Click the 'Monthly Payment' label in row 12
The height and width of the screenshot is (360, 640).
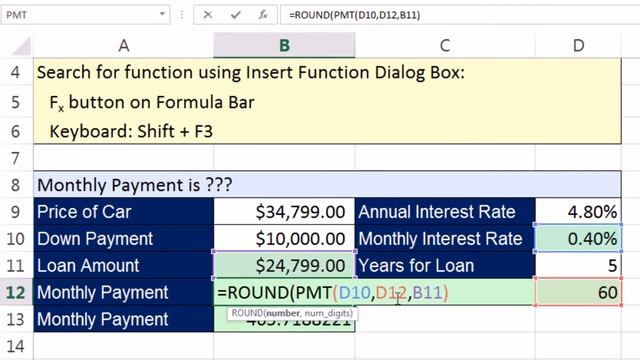(124, 293)
